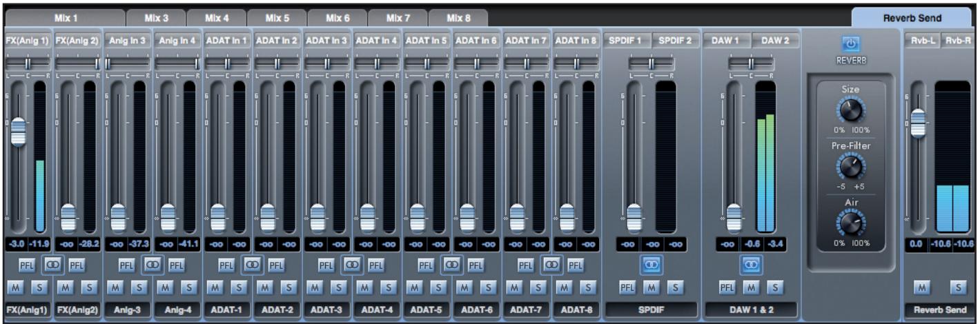Click the ADAT-3 volume fader
This screenshot has width=980, height=324.
point(317,219)
